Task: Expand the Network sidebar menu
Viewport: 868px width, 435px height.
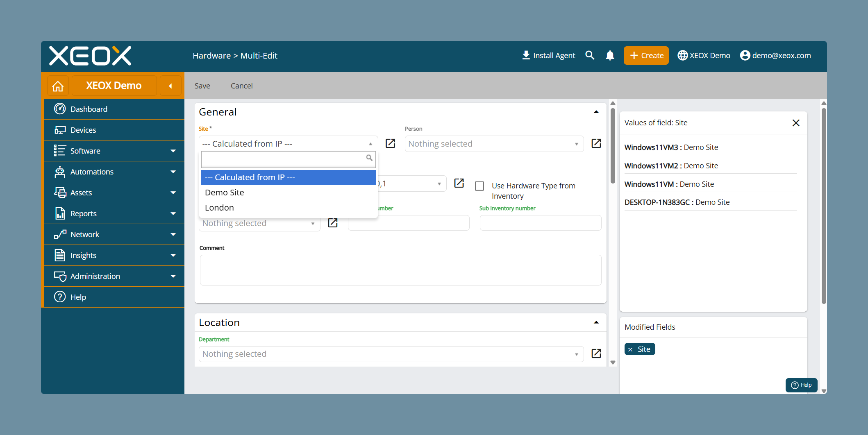Action: (x=114, y=234)
